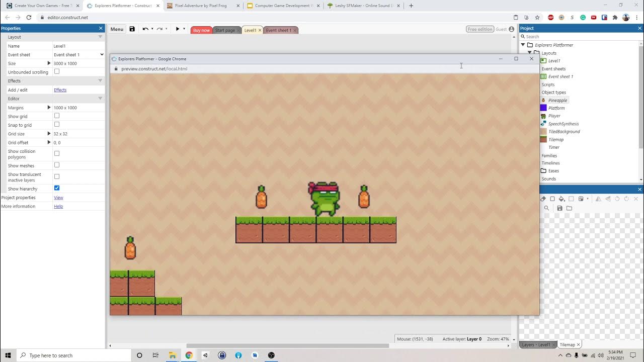
Task: Expand the Size property arrow
Action: coord(49,63)
